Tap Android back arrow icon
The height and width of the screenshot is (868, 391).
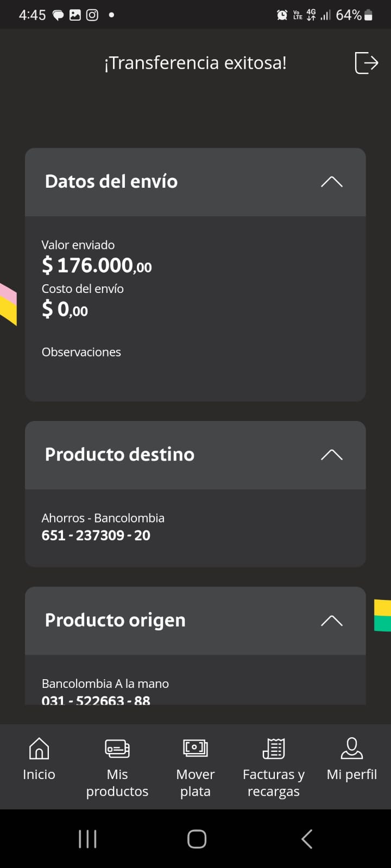click(307, 839)
